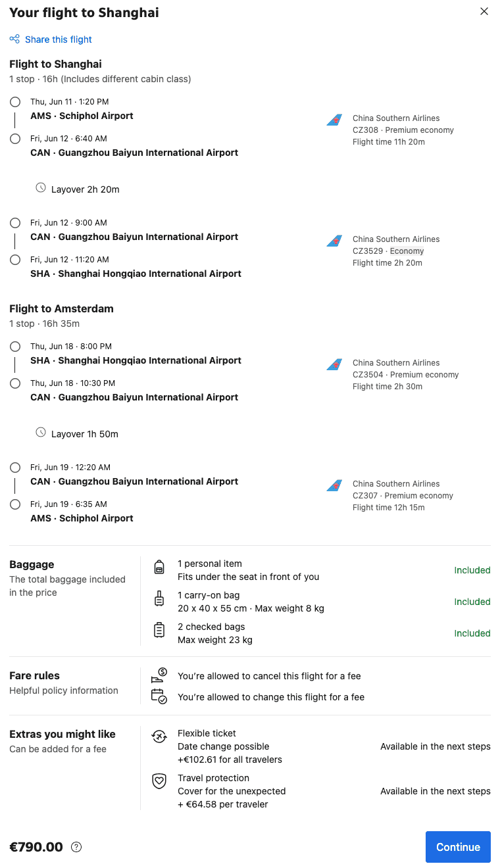The width and height of the screenshot is (500, 868).
Task: Click the China Southern logo for flight CZ3529
Action: (334, 241)
